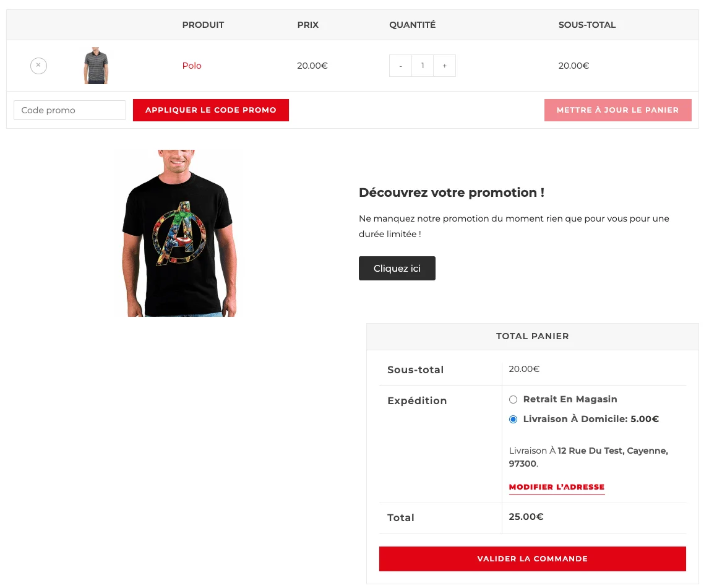
Task: Click Valider la commande button
Action: (x=532, y=559)
